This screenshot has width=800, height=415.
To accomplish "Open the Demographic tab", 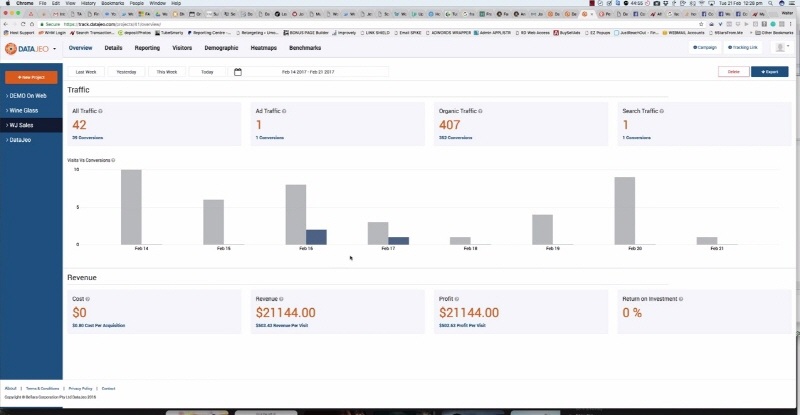I will (221, 48).
